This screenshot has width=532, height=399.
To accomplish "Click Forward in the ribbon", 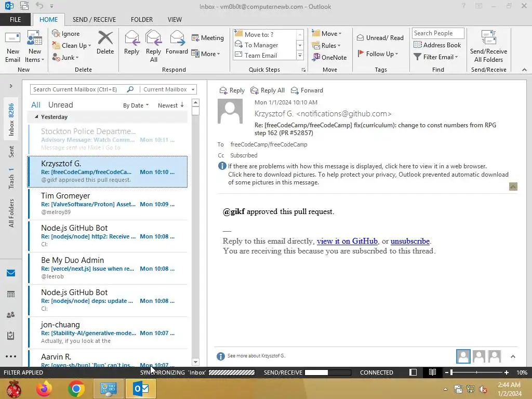I will pos(177,43).
